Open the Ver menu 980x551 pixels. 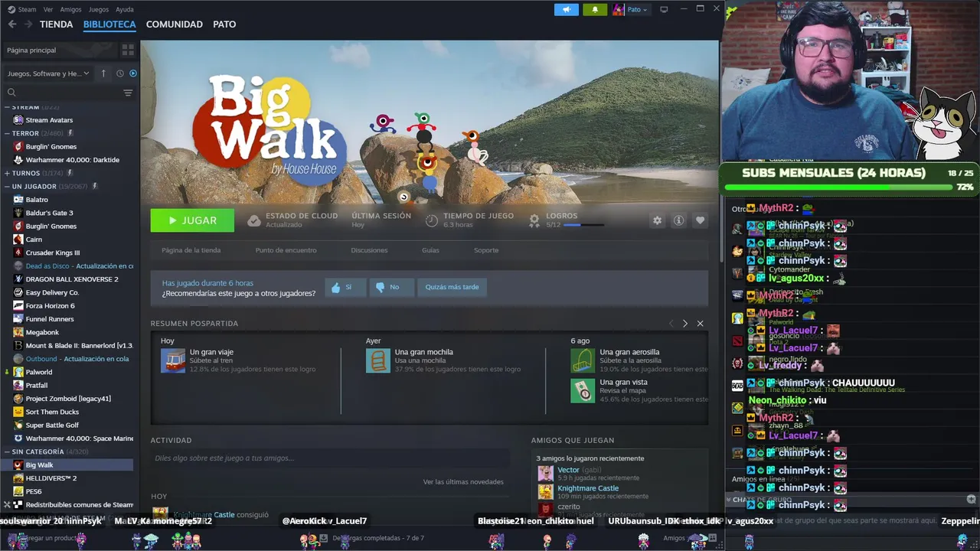tap(48, 9)
